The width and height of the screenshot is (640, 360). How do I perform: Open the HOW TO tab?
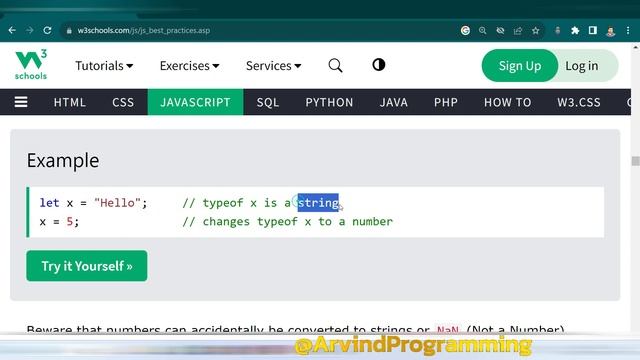click(x=507, y=102)
